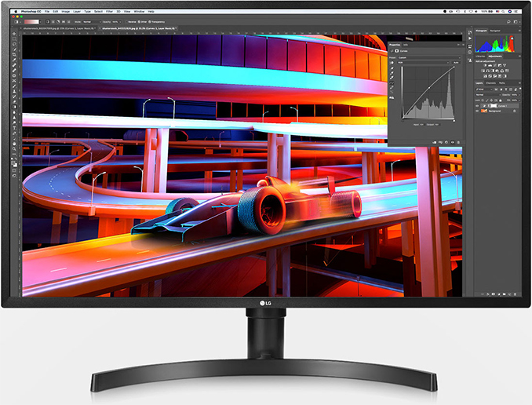
Task: Select the Crop tool
Action: [x=14, y=54]
